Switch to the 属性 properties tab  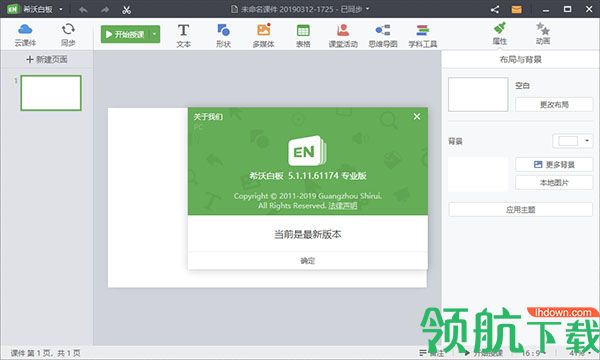click(500, 34)
